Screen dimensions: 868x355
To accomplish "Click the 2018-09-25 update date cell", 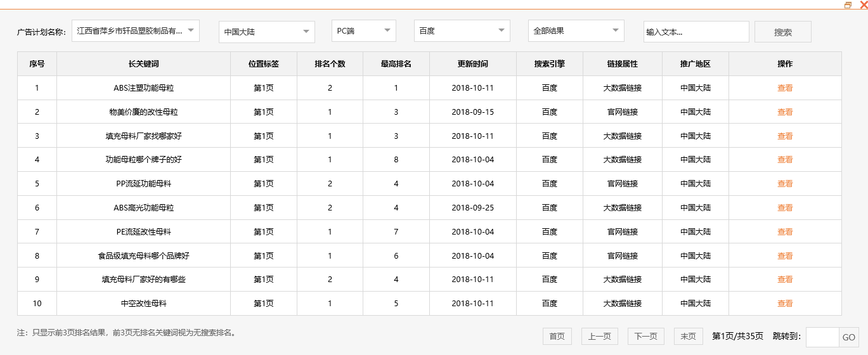I will coord(473,208).
